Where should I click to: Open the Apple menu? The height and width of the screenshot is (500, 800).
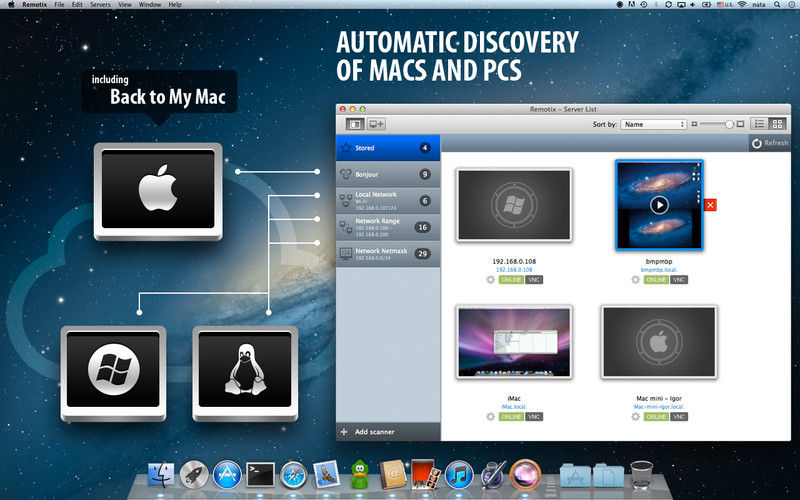pyautogui.click(x=11, y=5)
